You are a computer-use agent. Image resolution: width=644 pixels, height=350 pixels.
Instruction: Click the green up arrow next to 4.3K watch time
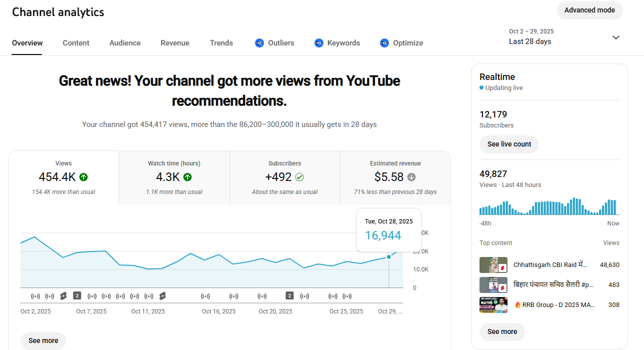[x=187, y=177]
